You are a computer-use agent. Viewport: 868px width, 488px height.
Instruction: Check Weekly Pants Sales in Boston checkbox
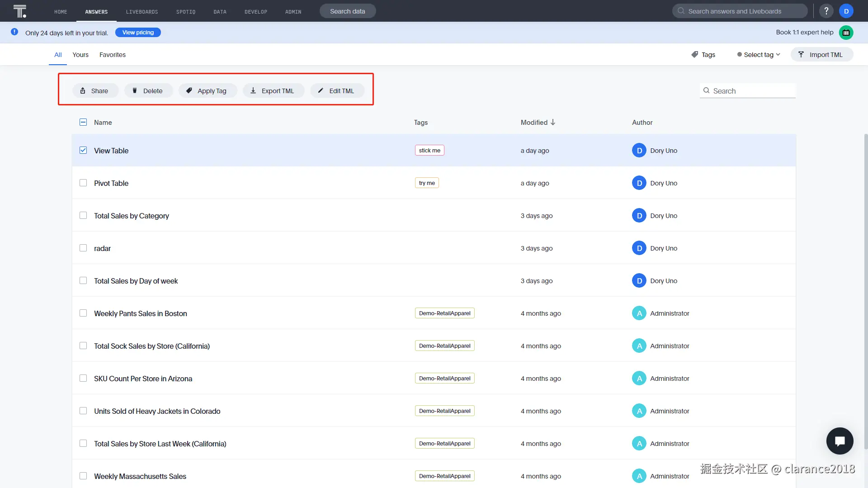83,313
